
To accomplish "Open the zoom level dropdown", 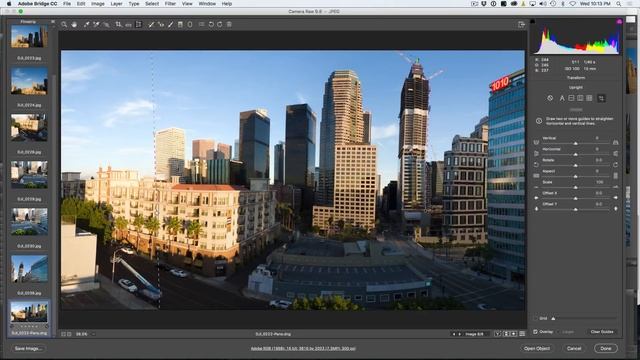I will click(93, 334).
